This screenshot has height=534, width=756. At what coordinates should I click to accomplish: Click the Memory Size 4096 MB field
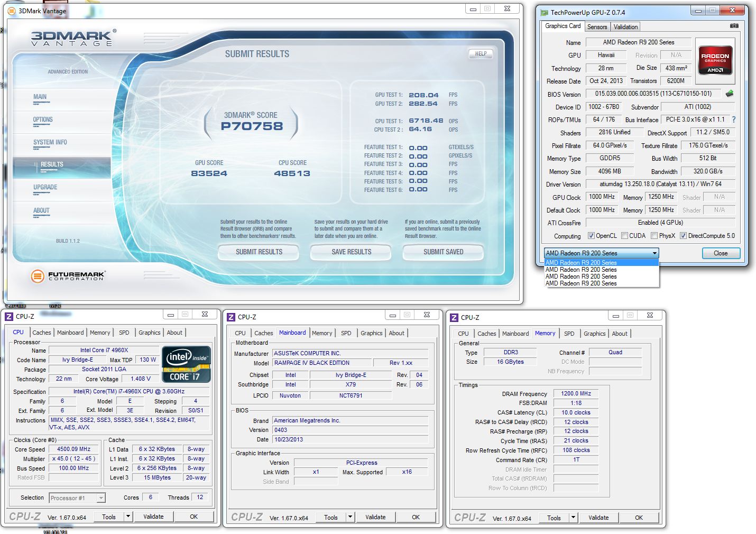coord(610,171)
